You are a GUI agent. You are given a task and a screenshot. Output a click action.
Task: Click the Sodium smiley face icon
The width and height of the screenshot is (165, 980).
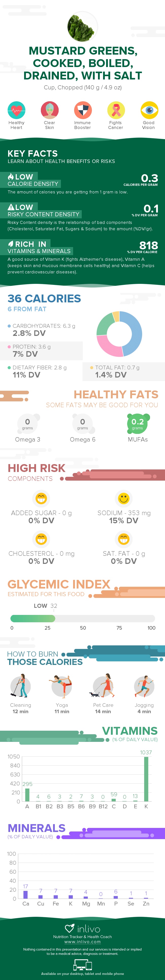pyautogui.click(x=124, y=498)
